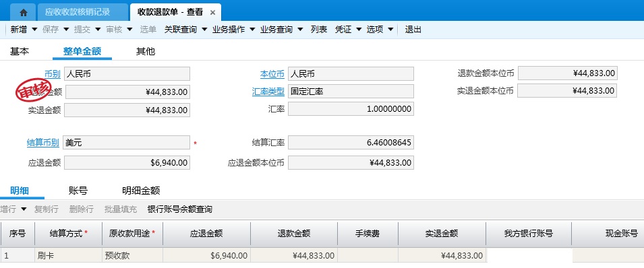Expand the 新增 dropdown arrow

coord(34,30)
